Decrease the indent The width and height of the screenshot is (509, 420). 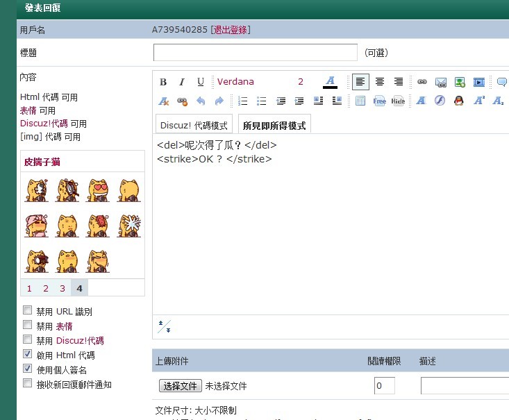(281, 101)
